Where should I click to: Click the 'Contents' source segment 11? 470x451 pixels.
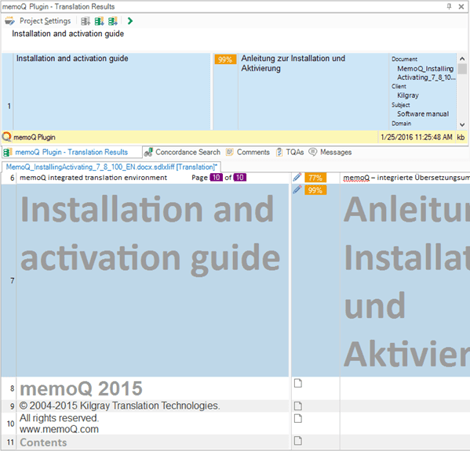(x=43, y=442)
